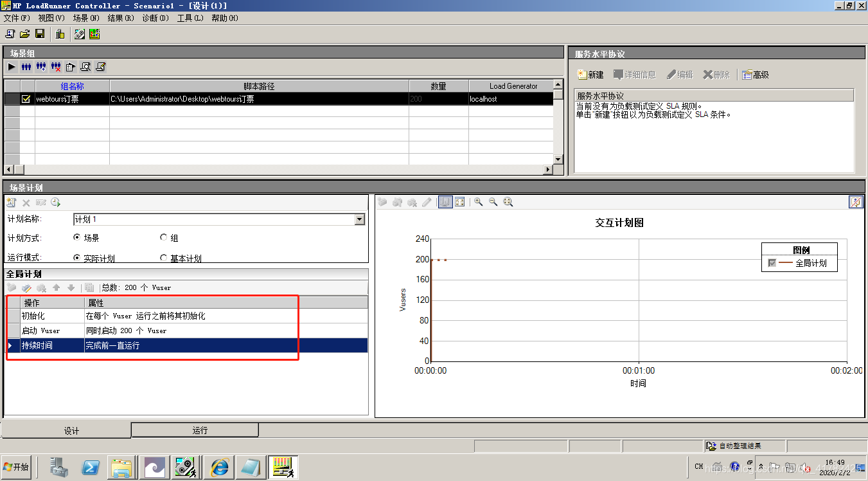Click the Details magnifier icon in 场景组 toolbar
The image size is (868, 481).
85,66
